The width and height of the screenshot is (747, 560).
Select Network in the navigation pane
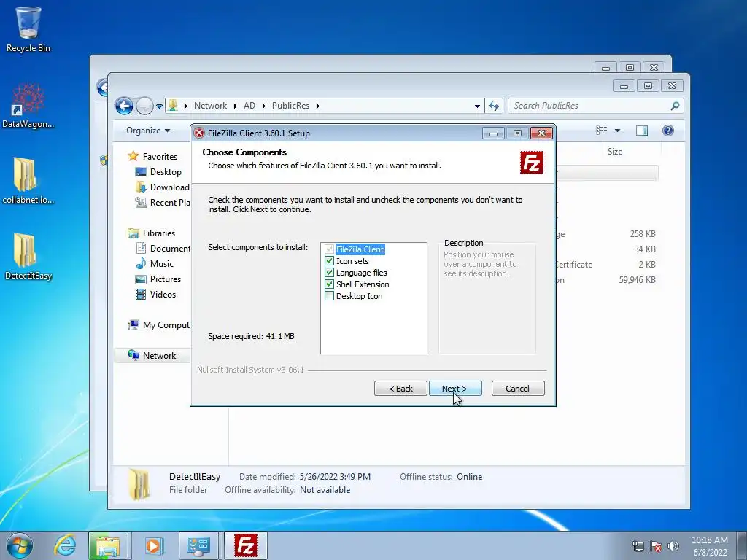coord(159,356)
